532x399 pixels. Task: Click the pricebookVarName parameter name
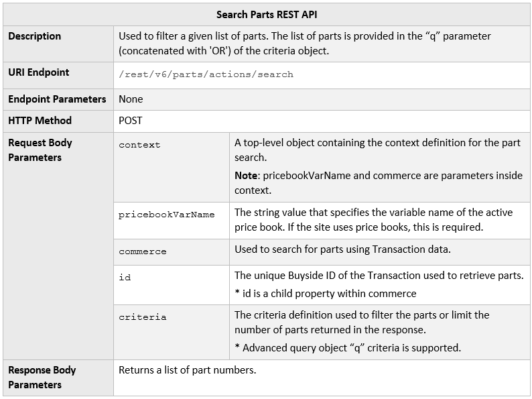click(166, 215)
